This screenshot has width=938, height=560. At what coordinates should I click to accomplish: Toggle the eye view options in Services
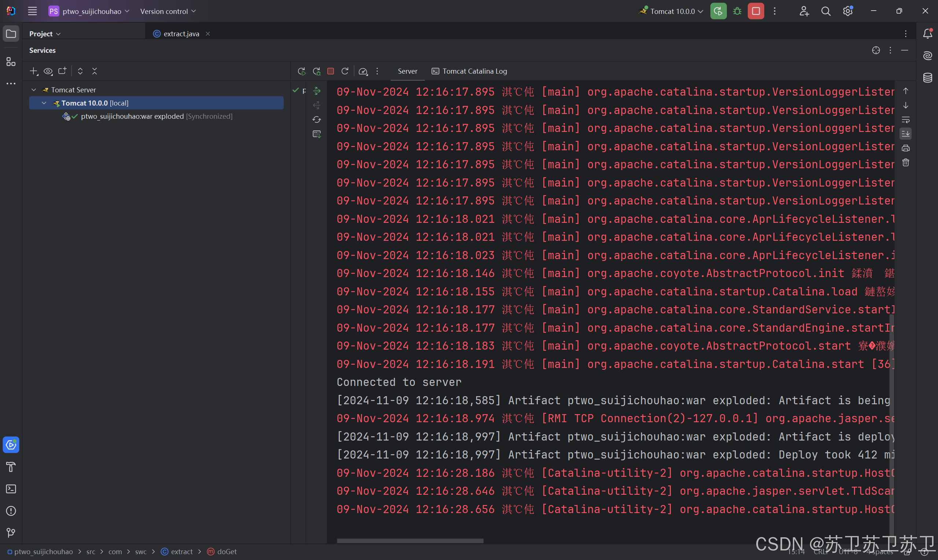click(48, 71)
